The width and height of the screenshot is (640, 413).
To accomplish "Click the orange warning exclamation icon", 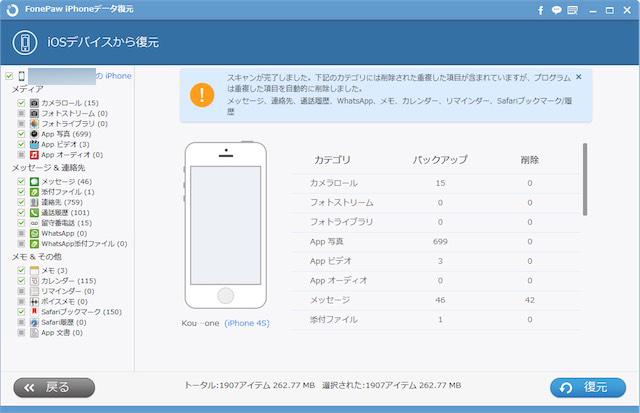I will [x=202, y=95].
